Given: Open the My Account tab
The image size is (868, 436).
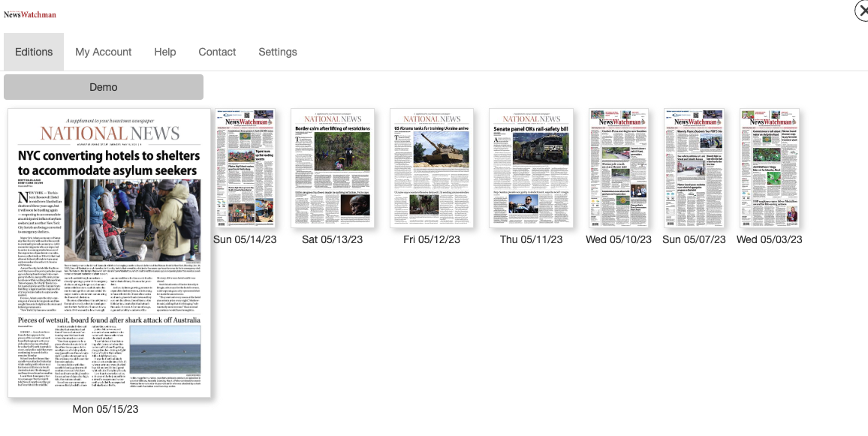Looking at the screenshot, I should click(104, 52).
